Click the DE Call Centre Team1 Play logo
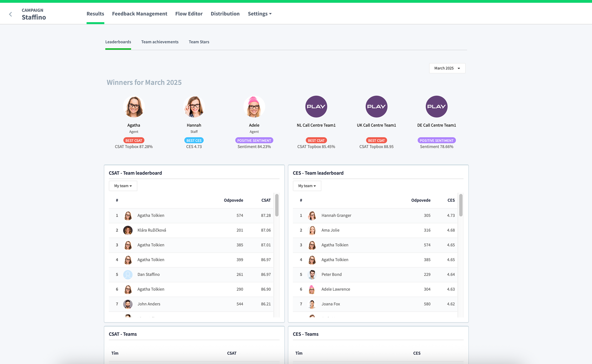The image size is (592, 364). (436, 107)
